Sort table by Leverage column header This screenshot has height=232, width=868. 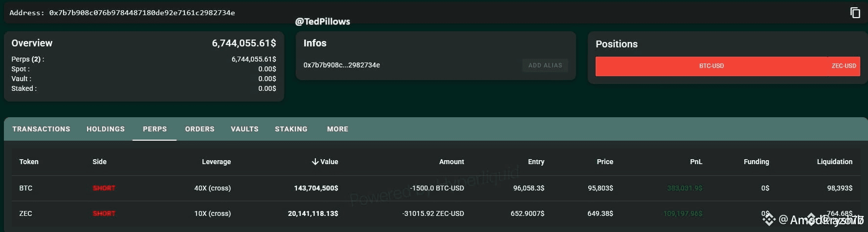click(216, 162)
